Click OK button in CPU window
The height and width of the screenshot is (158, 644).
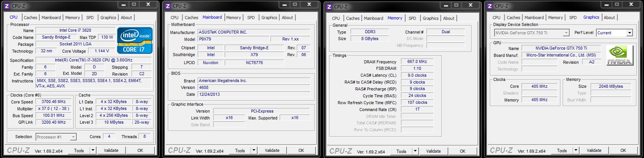coord(140,150)
